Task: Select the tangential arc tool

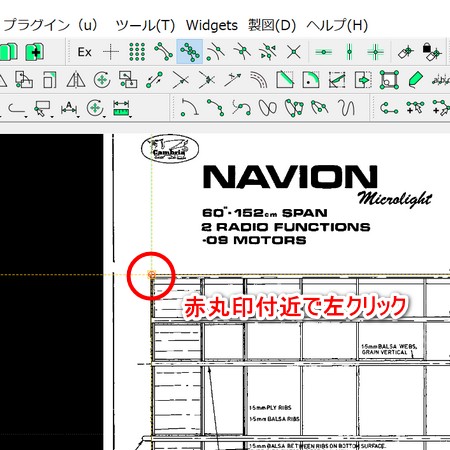Action: pyautogui.click(x=189, y=108)
